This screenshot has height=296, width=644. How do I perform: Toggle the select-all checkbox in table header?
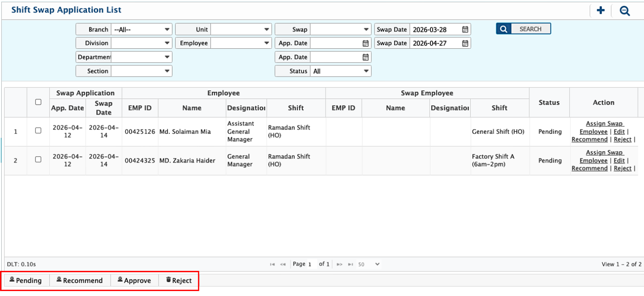point(38,102)
